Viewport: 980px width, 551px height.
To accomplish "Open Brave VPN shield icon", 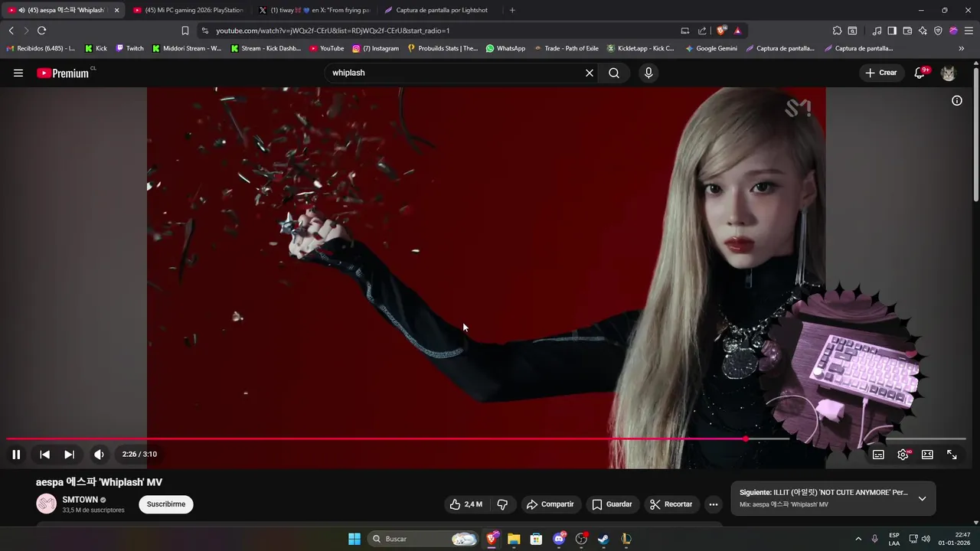I will point(938,31).
